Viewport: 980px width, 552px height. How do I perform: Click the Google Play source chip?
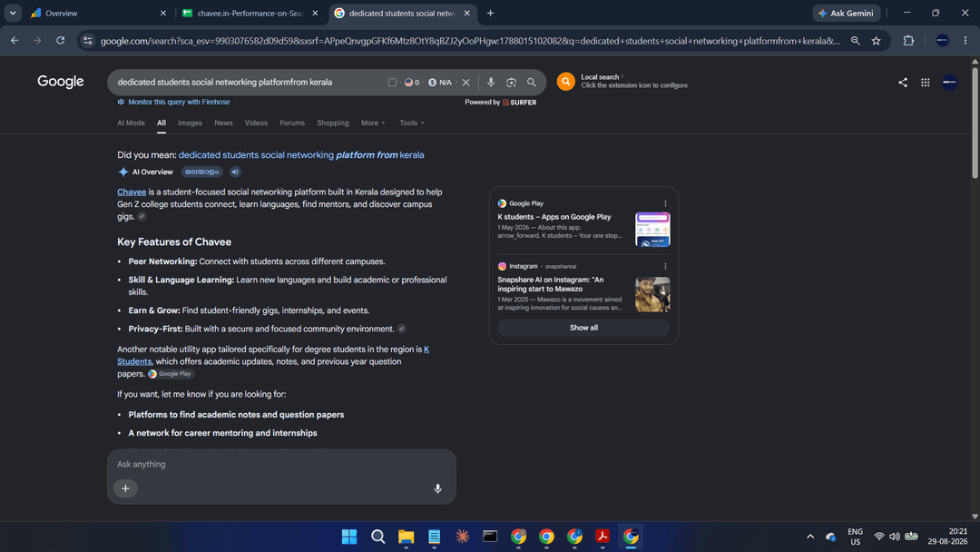pyautogui.click(x=170, y=374)
